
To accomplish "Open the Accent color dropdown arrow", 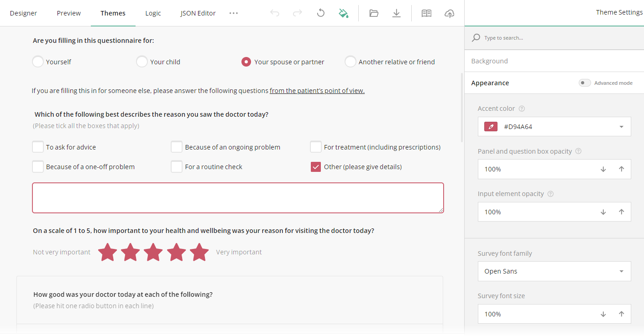I will click(x=621, y=127).
